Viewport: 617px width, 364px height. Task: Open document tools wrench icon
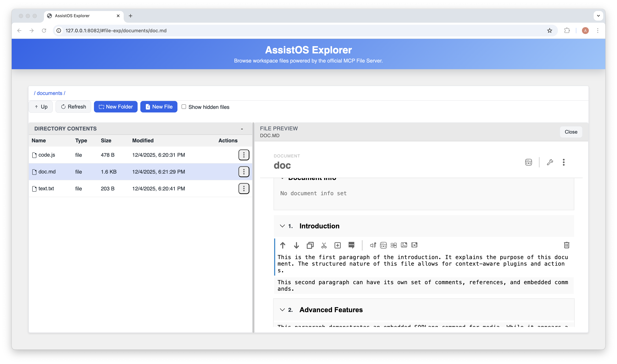(550, 162)
